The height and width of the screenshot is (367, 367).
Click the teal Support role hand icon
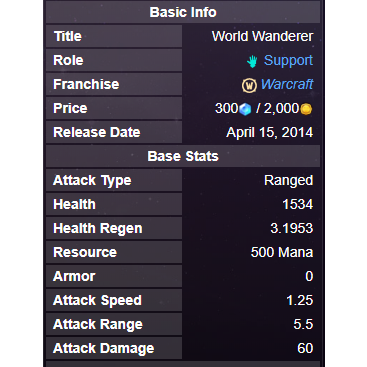[x=252, y=61]
